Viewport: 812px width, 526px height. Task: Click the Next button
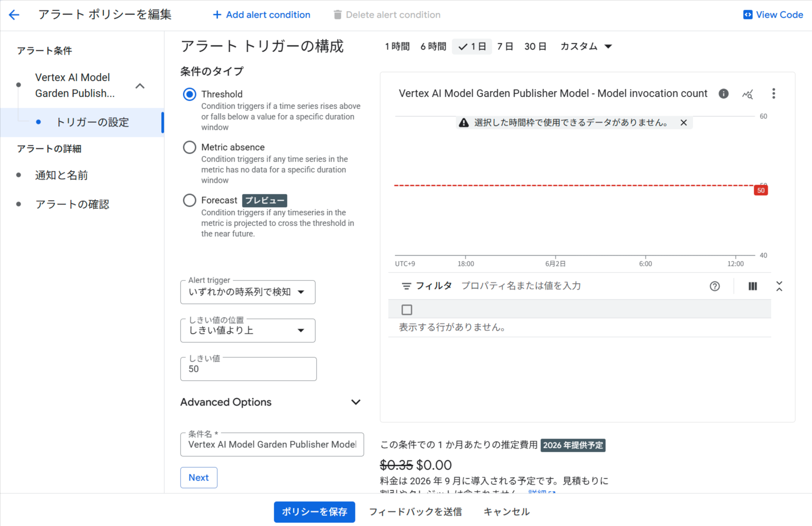click(x=199, y=477)
